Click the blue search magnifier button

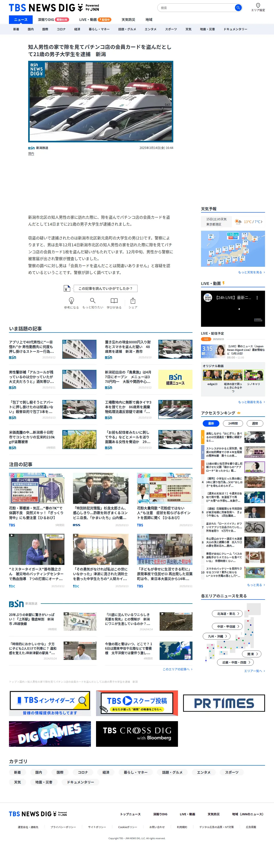pos(238,7)
